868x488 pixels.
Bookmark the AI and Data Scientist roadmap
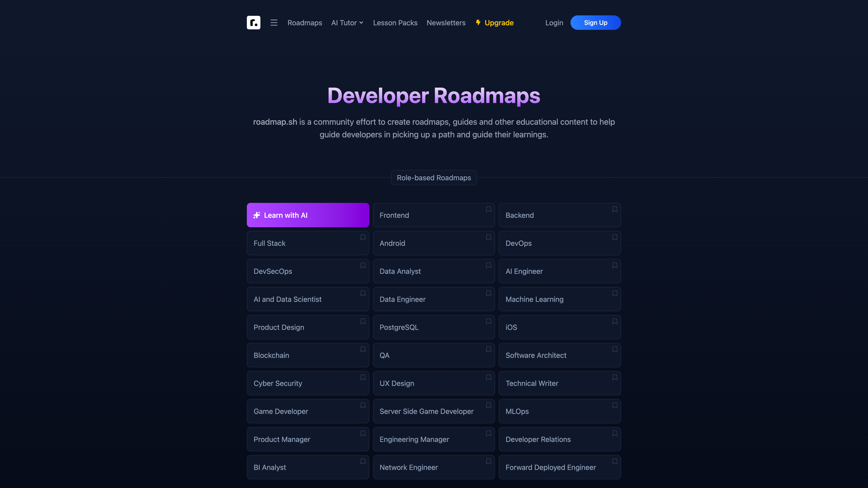[363, 293]
